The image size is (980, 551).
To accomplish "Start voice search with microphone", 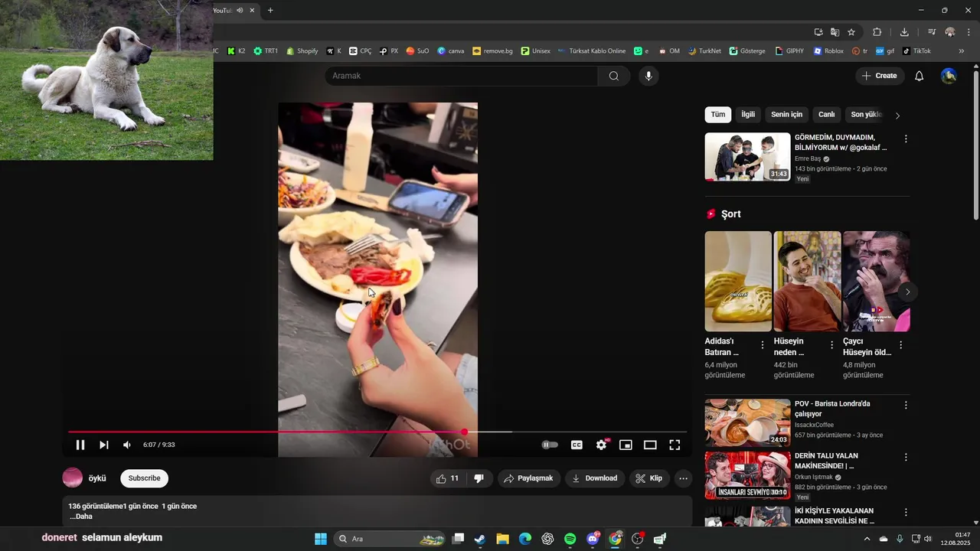I will pos(648,76).
